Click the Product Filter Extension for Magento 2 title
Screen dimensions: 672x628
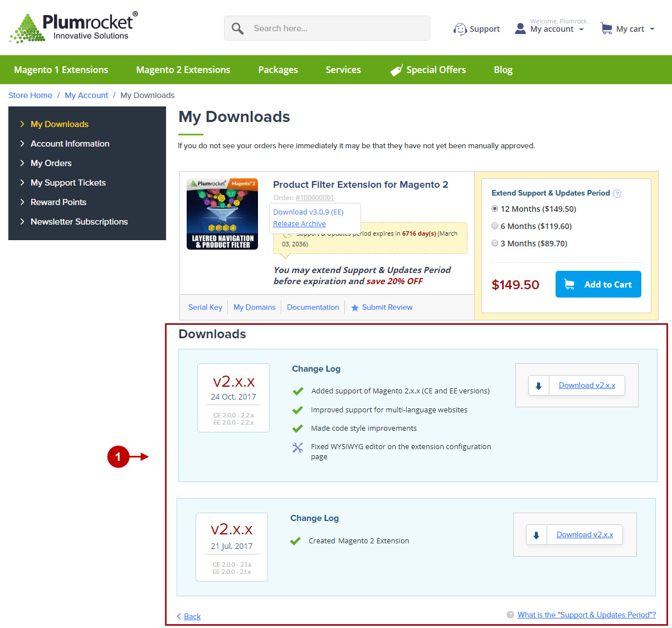coord(361,184)
